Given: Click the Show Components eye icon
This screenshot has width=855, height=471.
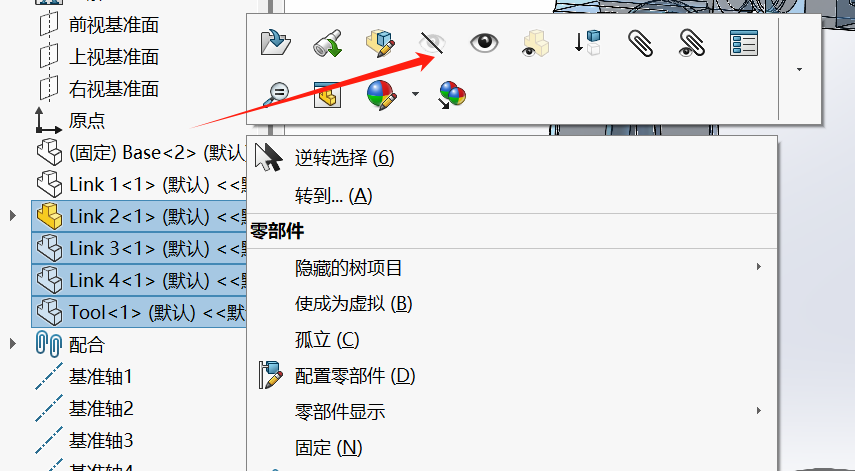Looking at the screenshot, I should [484, 43].
